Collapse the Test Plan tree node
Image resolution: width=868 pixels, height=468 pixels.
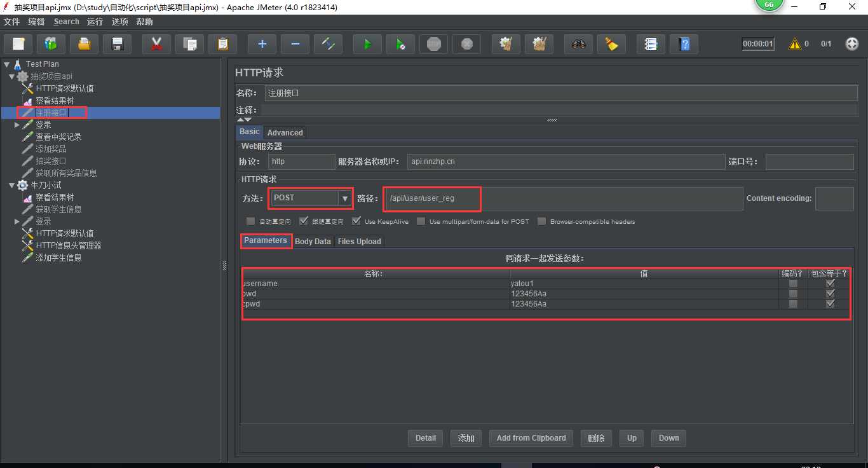pyautogui.click(x=6, y=64)
